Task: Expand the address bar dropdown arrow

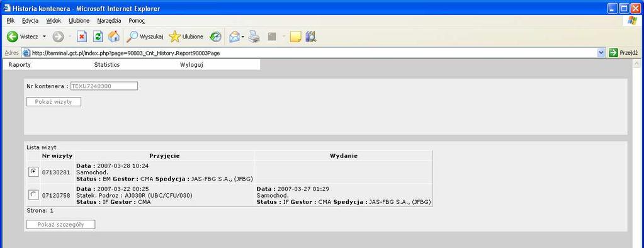Action: tap(602, 52)
